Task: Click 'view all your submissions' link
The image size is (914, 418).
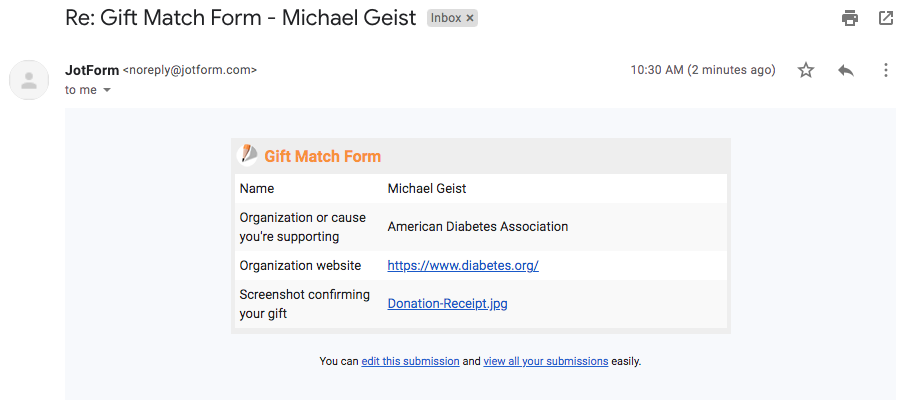Action: [x=545, y=361]
